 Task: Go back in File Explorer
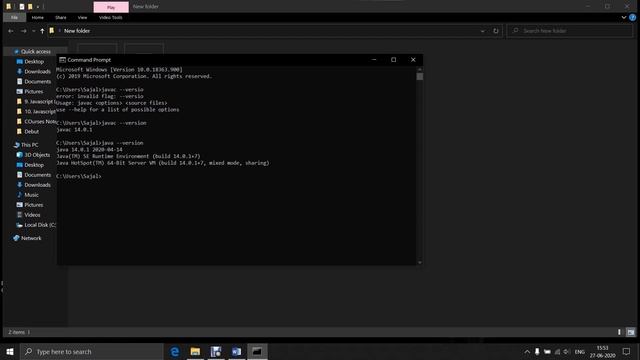pos(11,31)
